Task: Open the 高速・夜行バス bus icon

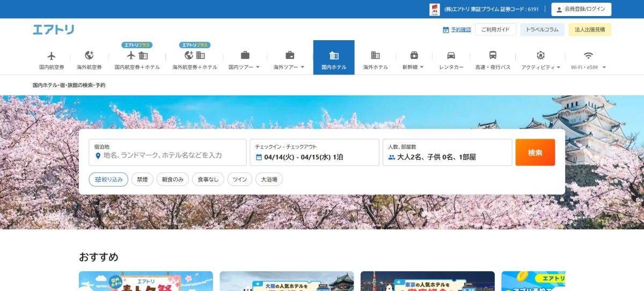Action: [493, 55]
